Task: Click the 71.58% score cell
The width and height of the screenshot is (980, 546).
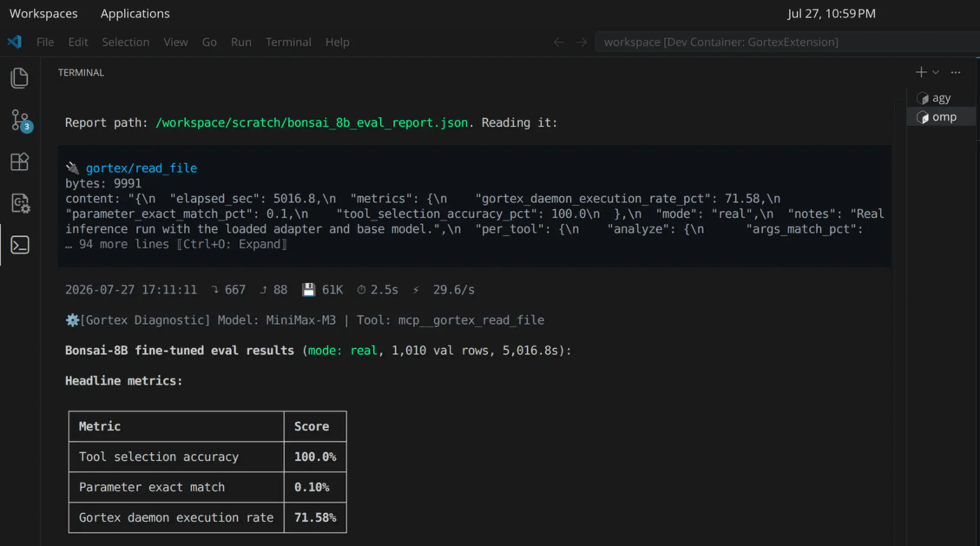Action: coord(315,517)
